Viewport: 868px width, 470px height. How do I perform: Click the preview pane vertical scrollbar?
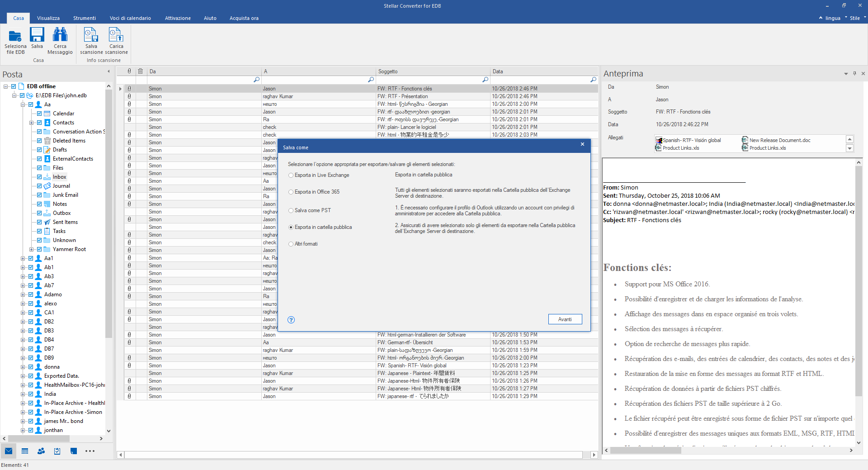(x=859, y=280)
